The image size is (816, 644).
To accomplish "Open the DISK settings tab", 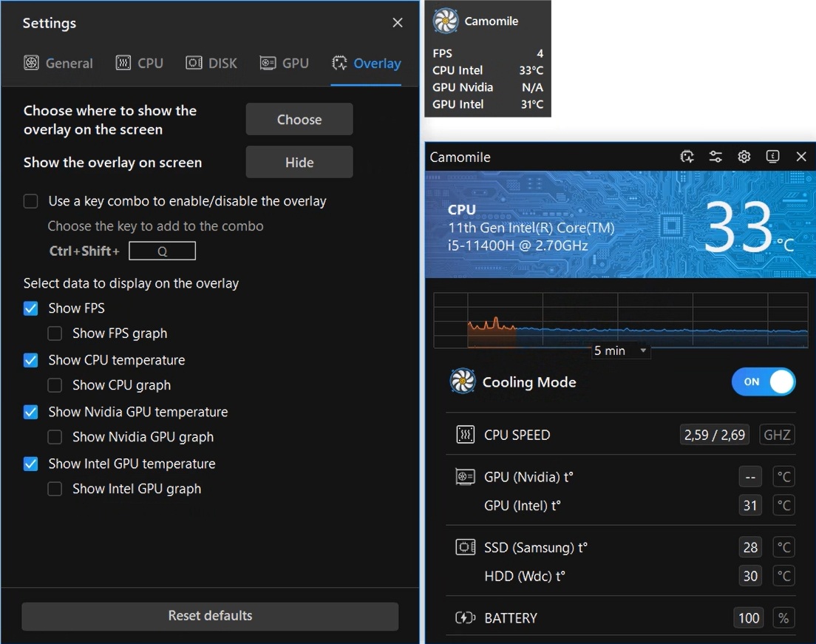I will [211, 64].
